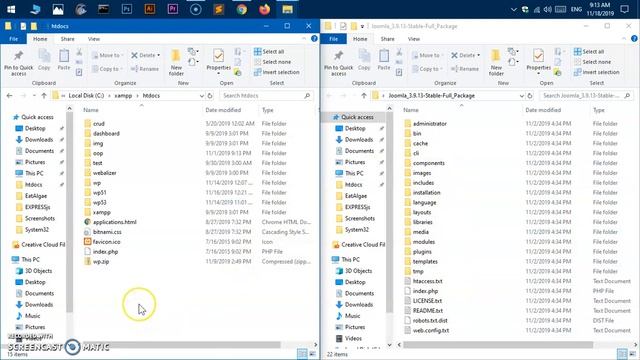Open File menu in Joomla window
This screenshot has height=360, width=640.
click(x=333, y=39)
